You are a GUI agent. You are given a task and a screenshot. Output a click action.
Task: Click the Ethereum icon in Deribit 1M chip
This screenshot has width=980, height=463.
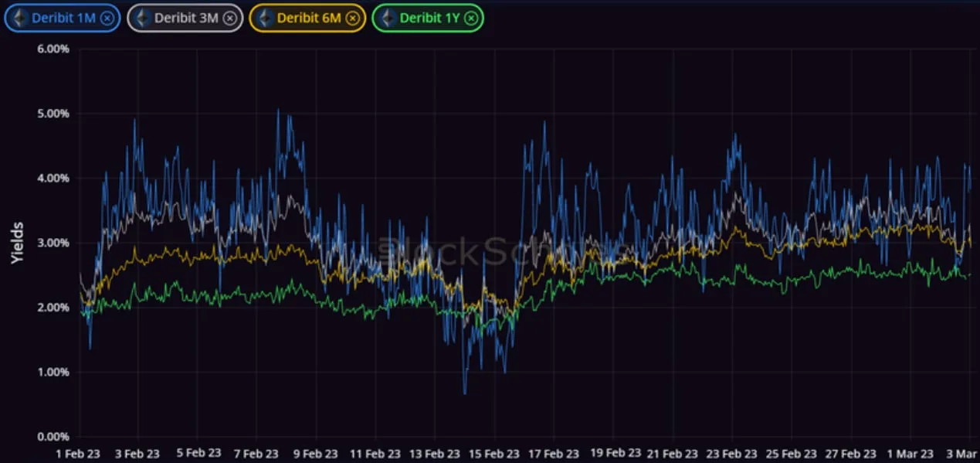20,18
